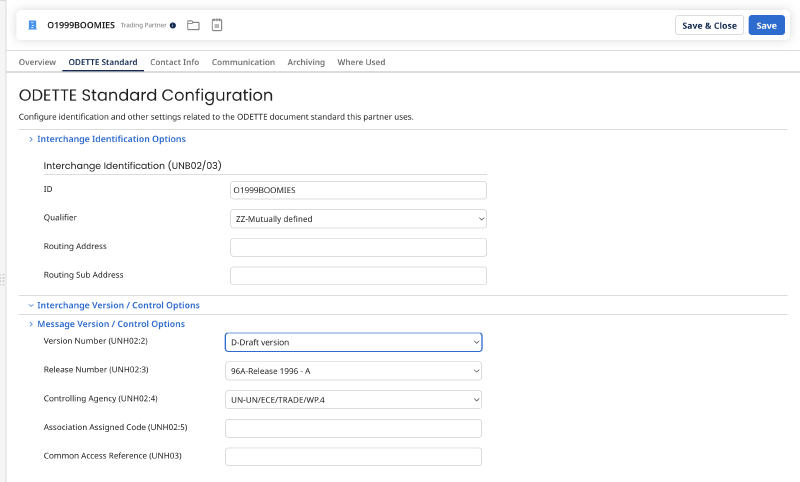Image resolution: width=800 pixels, height=482 pixels.
Task: Go to the Archiving tab
Action: pyautogui.click(x=306, y=62)
